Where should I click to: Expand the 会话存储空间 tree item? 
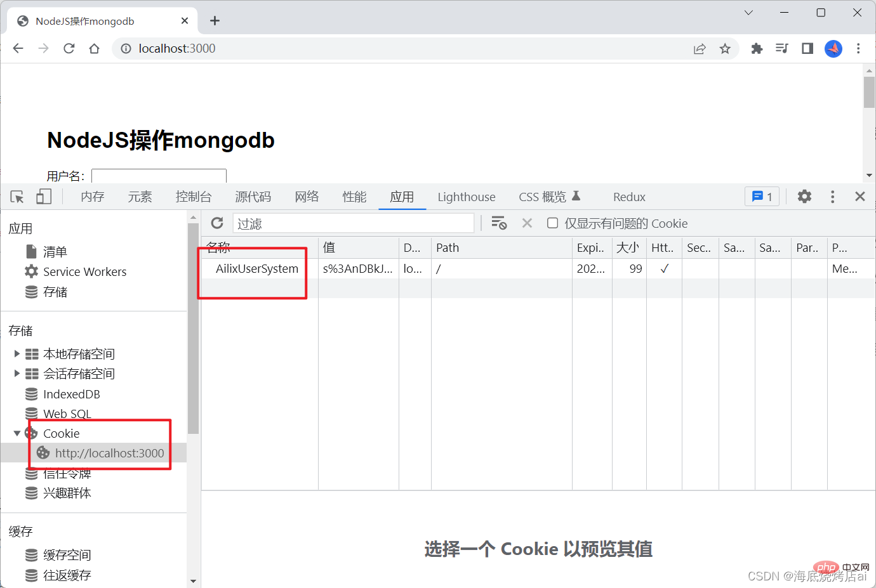pos(16,374)
